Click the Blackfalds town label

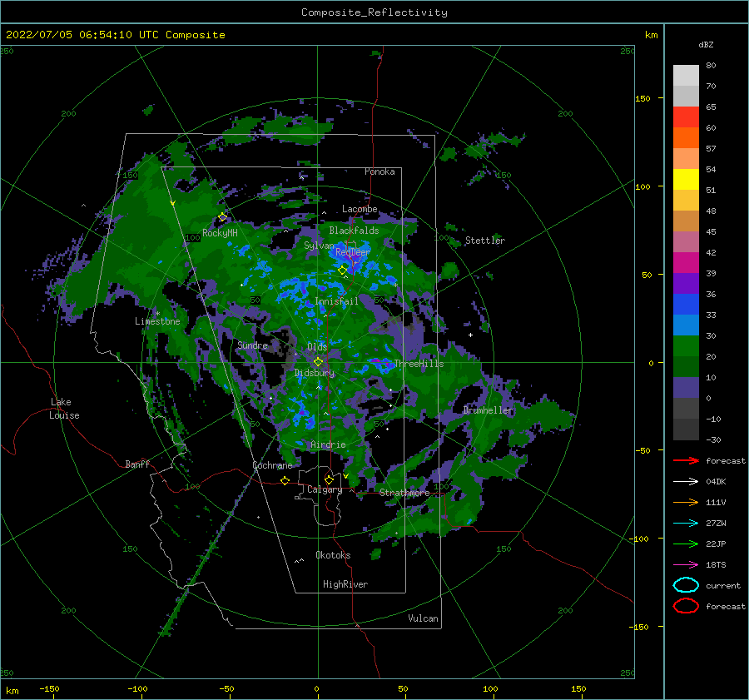click(x=354, y=231)
